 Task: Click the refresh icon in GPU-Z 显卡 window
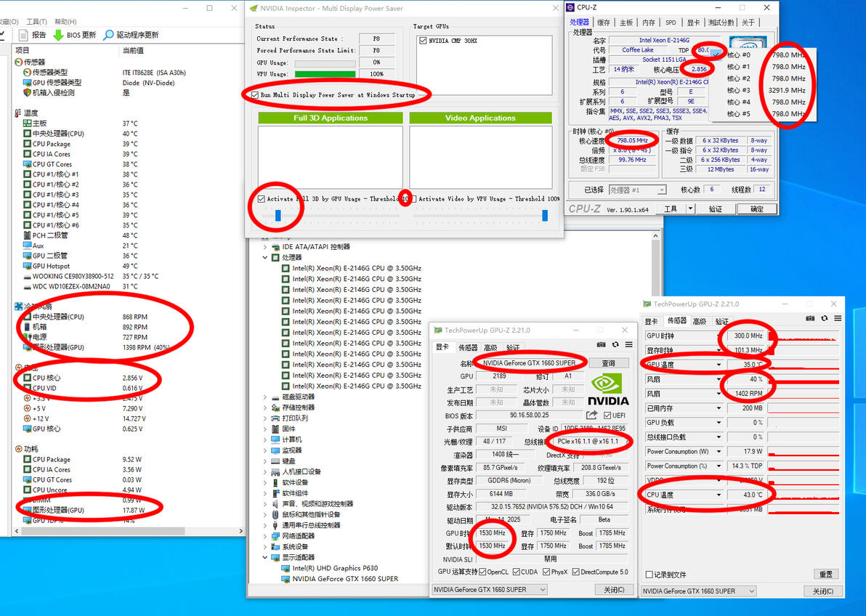pos(615,345)
